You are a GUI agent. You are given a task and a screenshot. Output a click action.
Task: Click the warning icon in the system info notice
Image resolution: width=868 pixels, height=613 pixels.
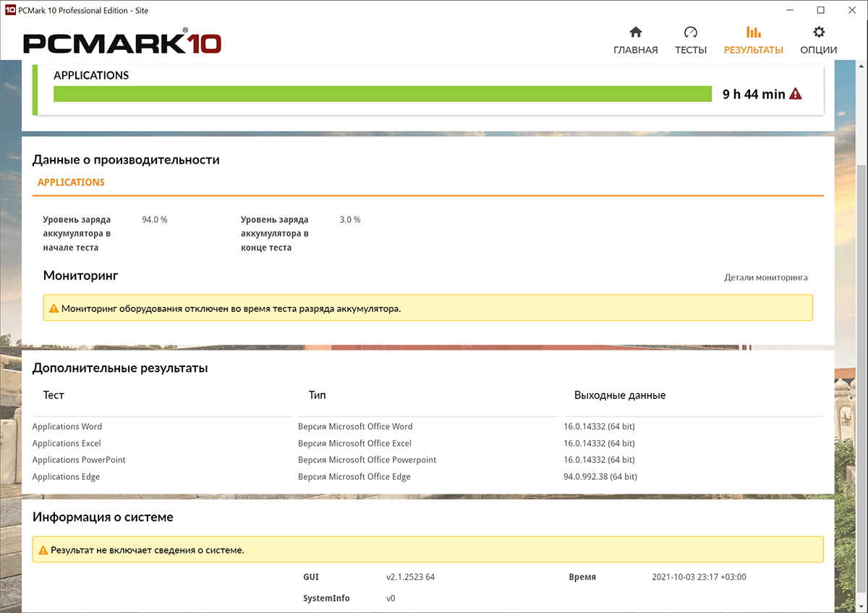coord(43,550)
